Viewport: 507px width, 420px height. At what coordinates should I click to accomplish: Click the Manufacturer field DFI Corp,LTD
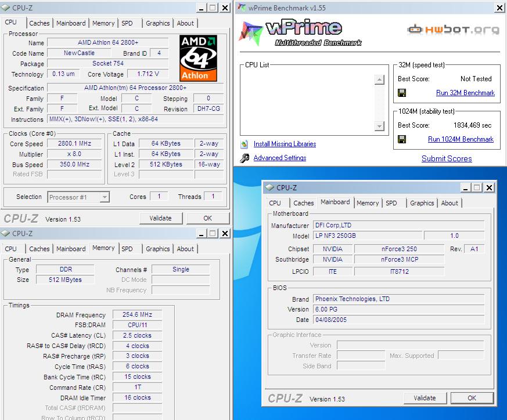(398, 226)
